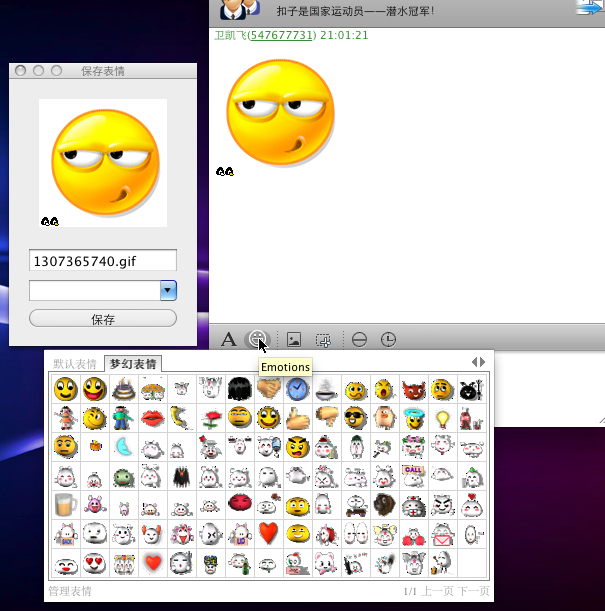Insert the handshake emoticon
Screen dimensions: 605x611
coord(268,389)
